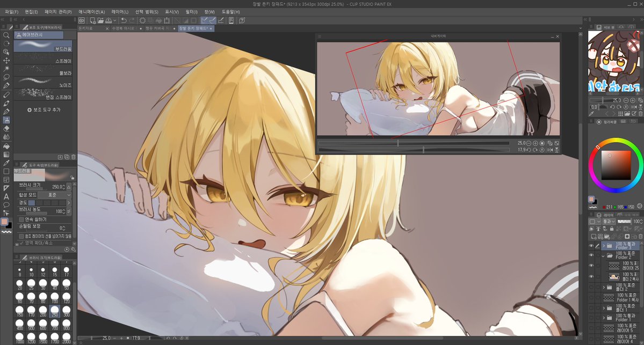Toggle snap to ruler in command bar
The height and width of the screenshot is (345, 644).
pos(204,20)
